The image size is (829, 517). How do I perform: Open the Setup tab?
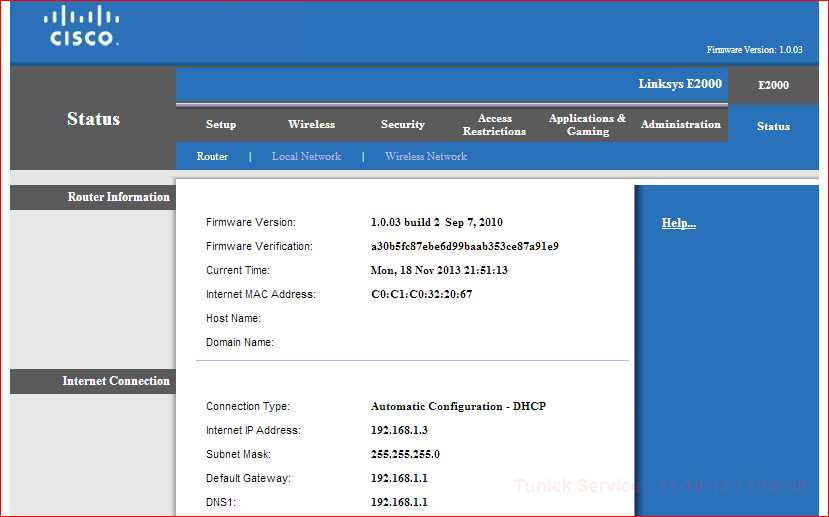click(x=220, y=124)
